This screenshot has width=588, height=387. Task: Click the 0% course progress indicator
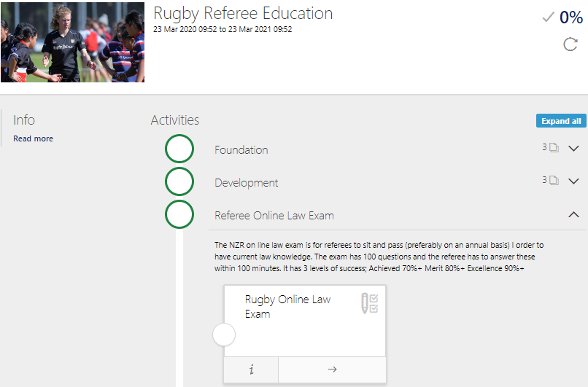(571, 17)
